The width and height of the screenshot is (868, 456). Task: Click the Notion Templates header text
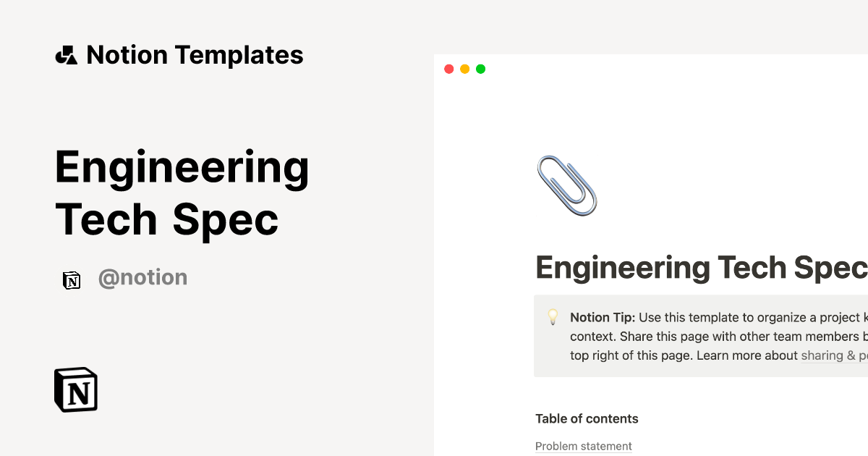pos(195,54)
